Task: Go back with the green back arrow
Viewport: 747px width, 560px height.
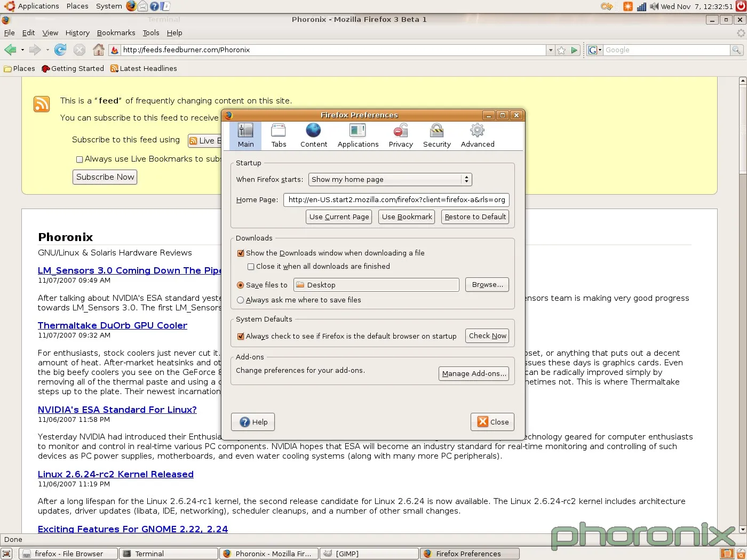Action: tap(10, 50)
